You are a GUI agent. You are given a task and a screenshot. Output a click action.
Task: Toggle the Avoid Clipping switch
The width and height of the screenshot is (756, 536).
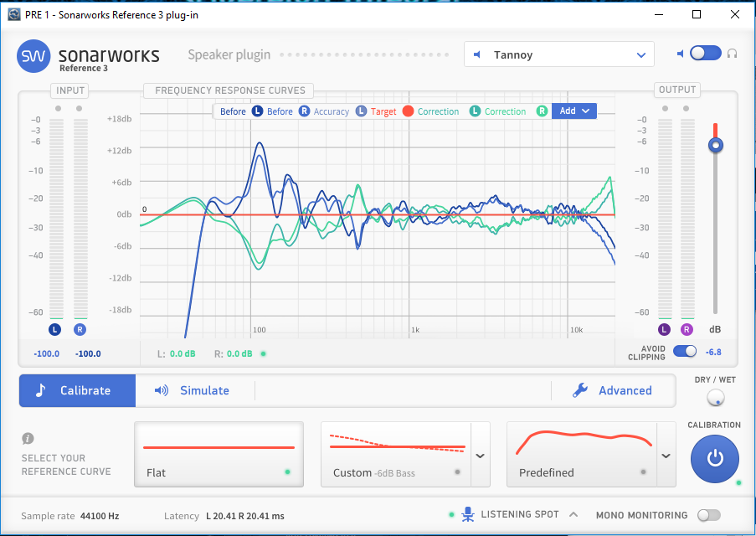pos(685,351)
